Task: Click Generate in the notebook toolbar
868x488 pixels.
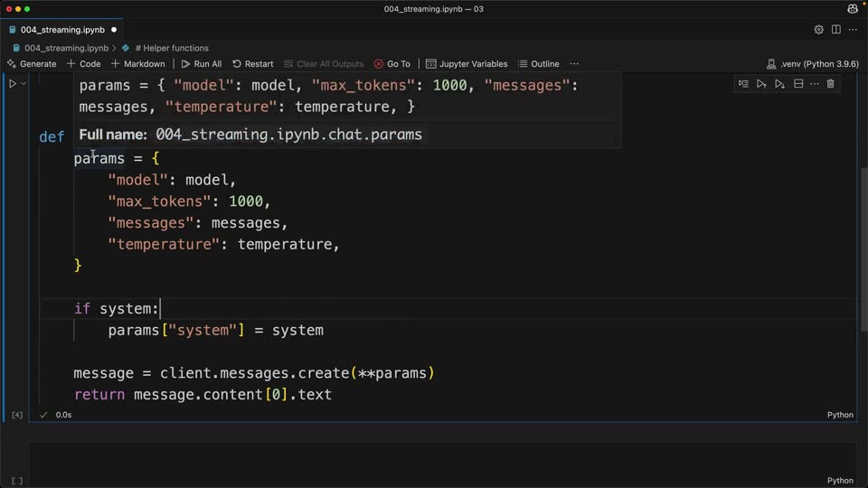Action: [33, 64]
